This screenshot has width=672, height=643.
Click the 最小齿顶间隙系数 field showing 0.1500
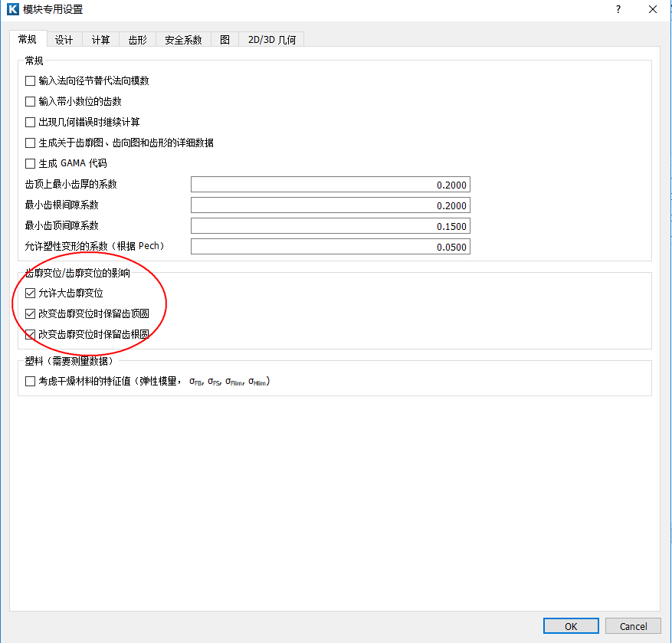329,226
